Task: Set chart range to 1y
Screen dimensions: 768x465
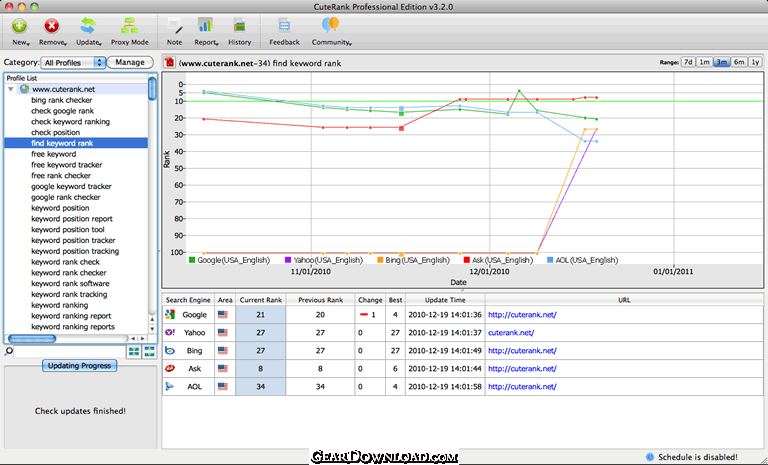Action: tap(755, 62)
